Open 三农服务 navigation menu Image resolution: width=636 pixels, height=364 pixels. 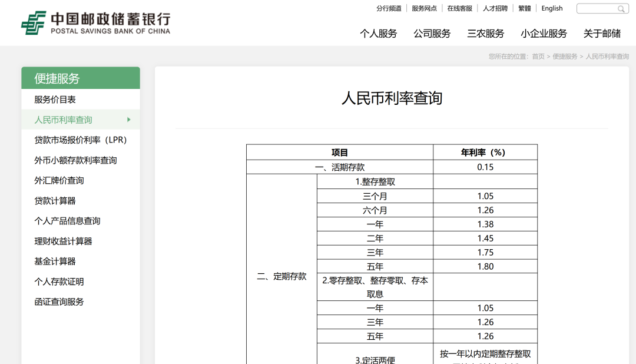485,34
